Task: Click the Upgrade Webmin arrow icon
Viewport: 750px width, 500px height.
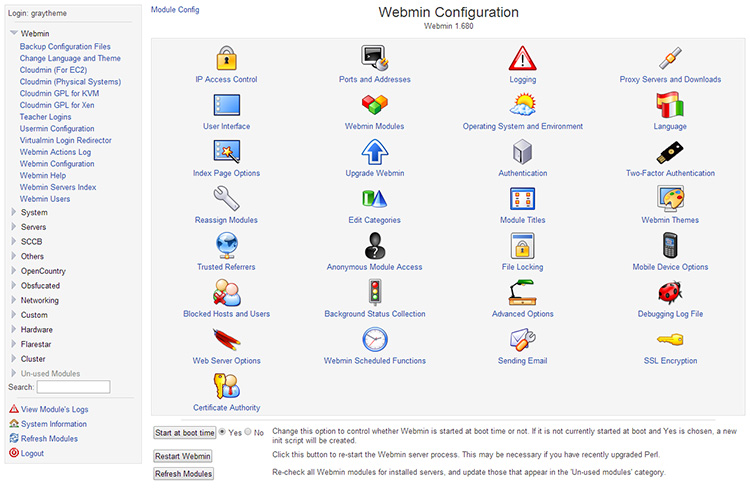Action: [x=375, y=152]
